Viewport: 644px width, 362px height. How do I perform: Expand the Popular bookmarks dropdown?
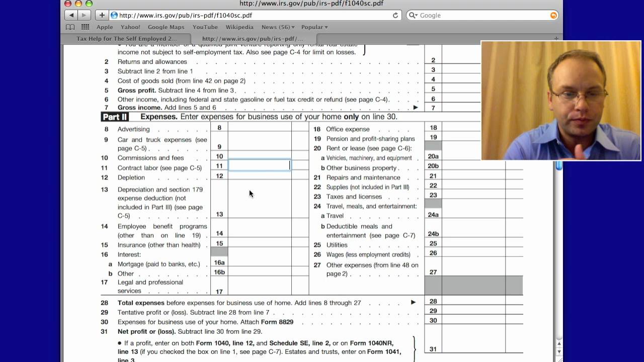pyautogui.click(x=314, y=27)
